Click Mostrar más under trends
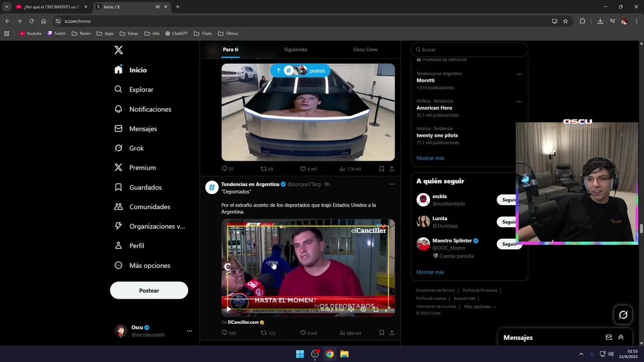This screenshot has height=362, width=644. 430,158
